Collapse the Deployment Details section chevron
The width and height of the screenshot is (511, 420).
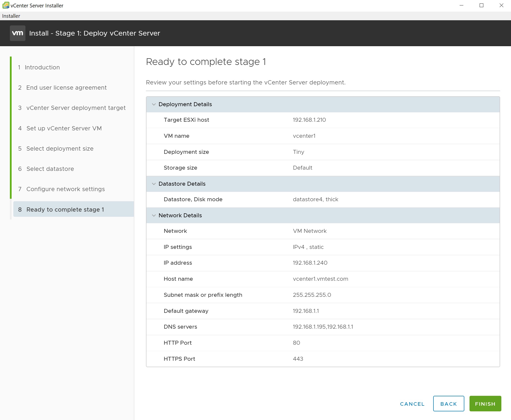pos(154,104)
